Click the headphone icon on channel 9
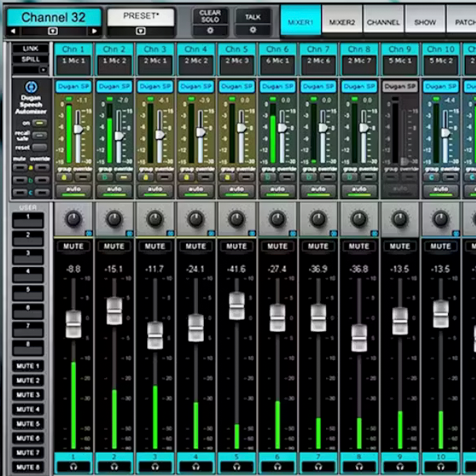 [400, 467]
